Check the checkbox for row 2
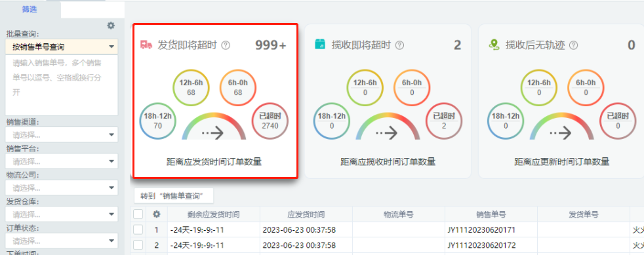The height and width of the screenshot is (255, 644). [x=138, y=245]
